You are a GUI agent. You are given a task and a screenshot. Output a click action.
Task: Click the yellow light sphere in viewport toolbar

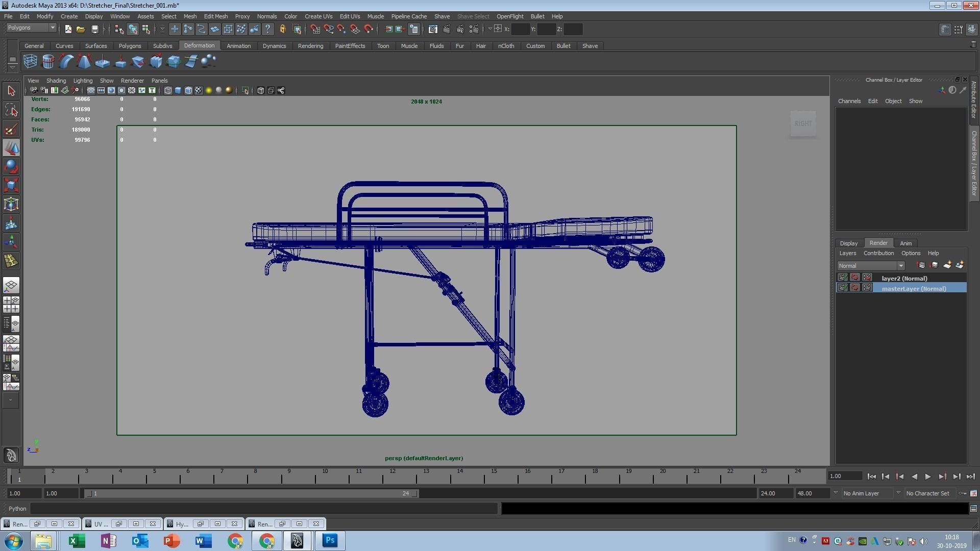[x=208, y=90]
